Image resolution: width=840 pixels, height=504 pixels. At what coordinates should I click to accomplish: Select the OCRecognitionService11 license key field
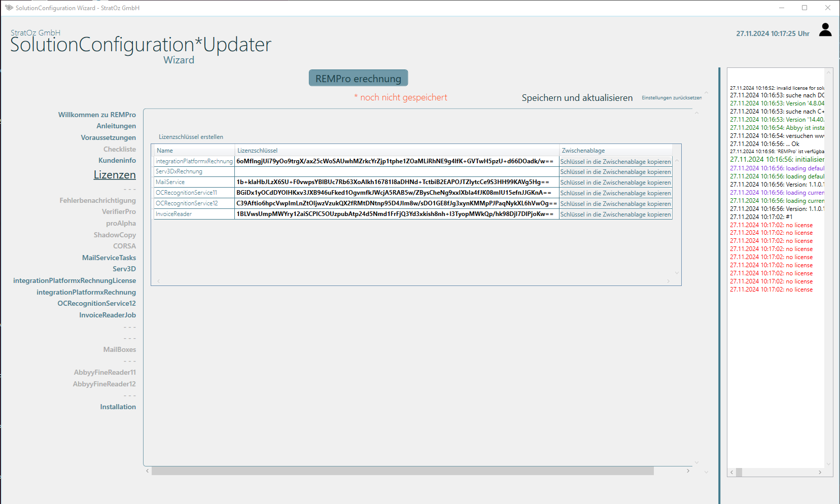point(396,193)
